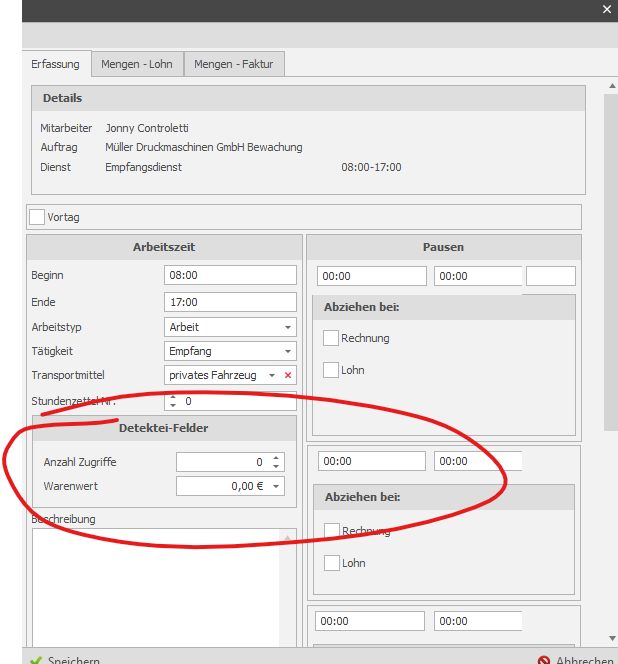The height and width of the screenshot is (664, 618).
Task: Click the Warenwert amount field
Action: [x=230, y=486]
